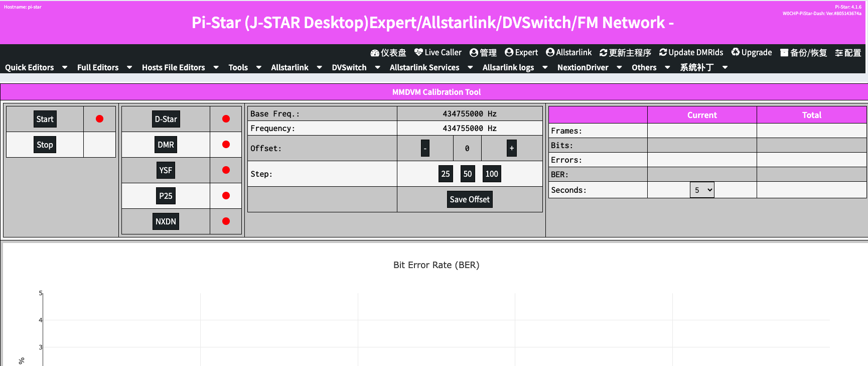Click the red indicator in the YSF row
Screen dimensions: 868x366
226,170
